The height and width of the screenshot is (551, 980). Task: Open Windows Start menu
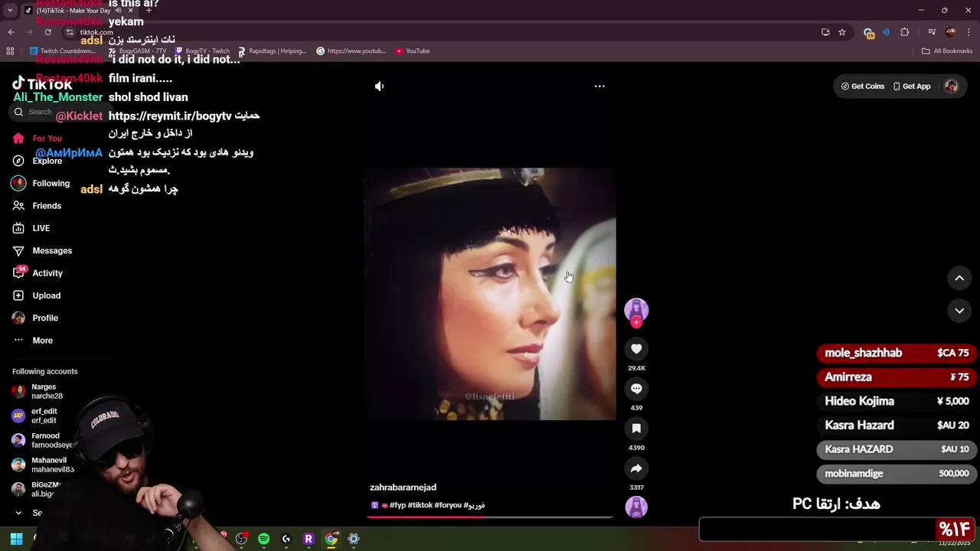pyautogui.click(x=16, y=539)
